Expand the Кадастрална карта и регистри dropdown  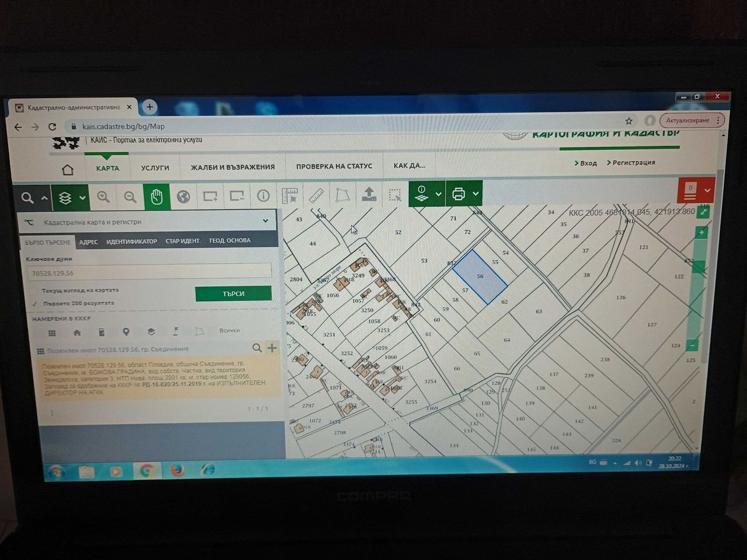tap(266, 220)
